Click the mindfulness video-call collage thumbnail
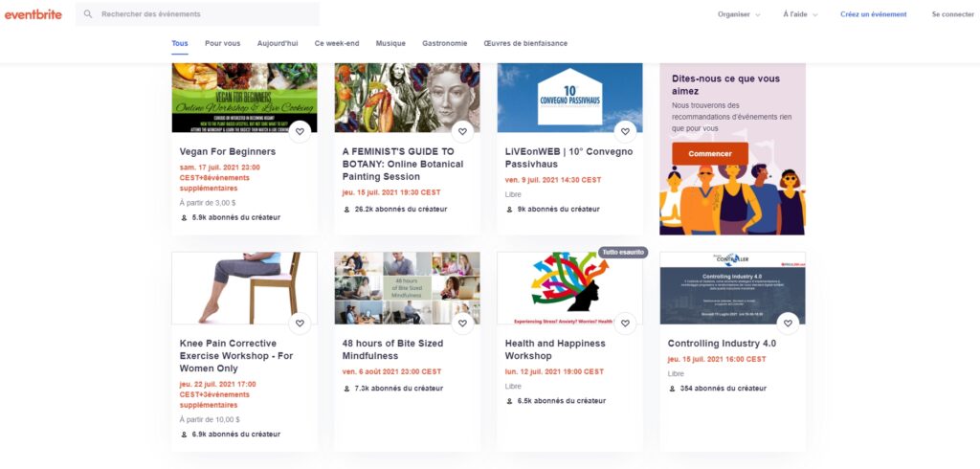 (407, 288)
